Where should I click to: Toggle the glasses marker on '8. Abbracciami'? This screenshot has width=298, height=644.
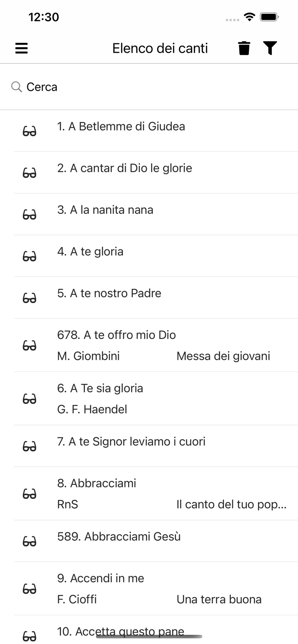coord(29,494)
